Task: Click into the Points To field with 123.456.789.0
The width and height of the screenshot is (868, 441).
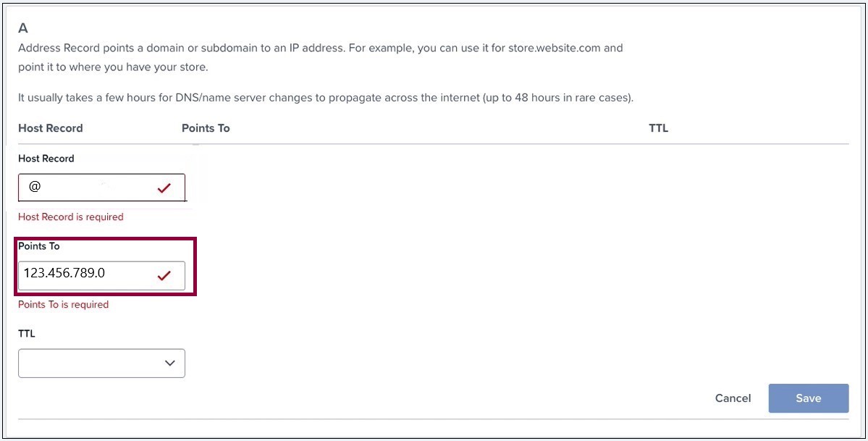Action: [x=102, y=275]
